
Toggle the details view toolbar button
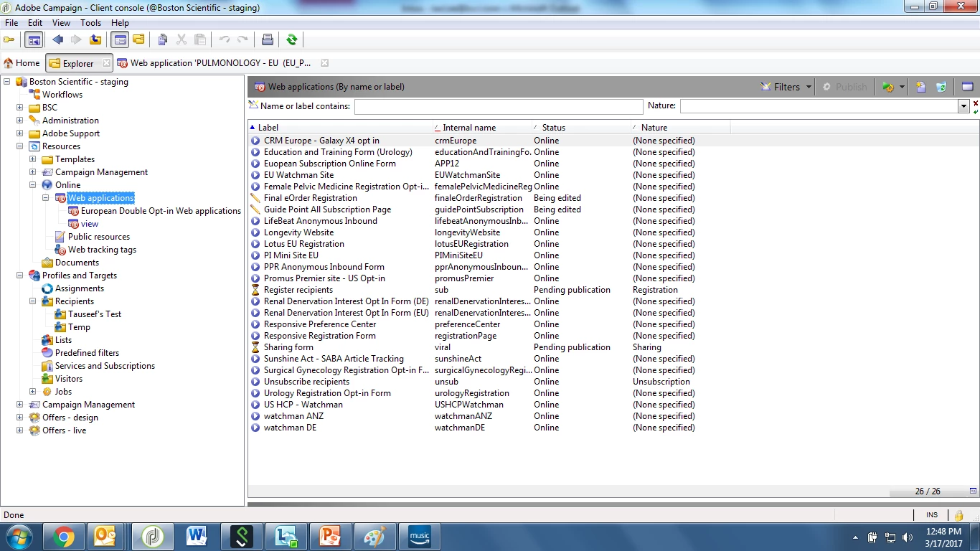tap(121, 39)
